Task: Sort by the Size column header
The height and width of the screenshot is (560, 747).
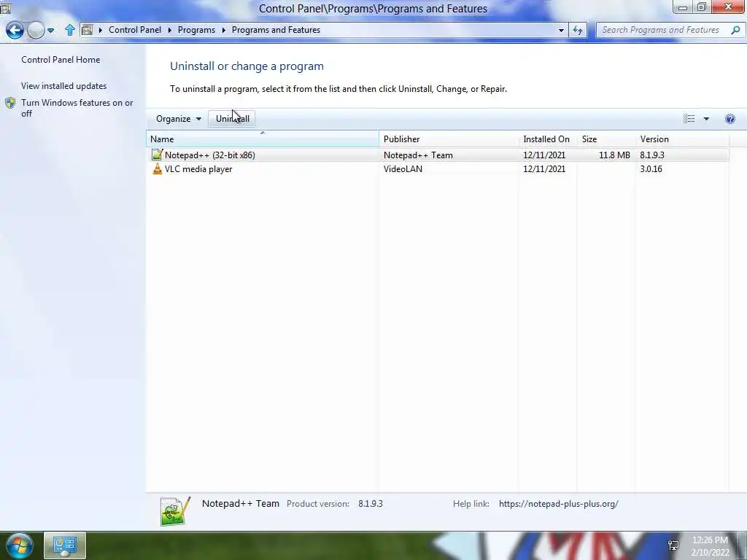Action: click(x=606, y=139)
